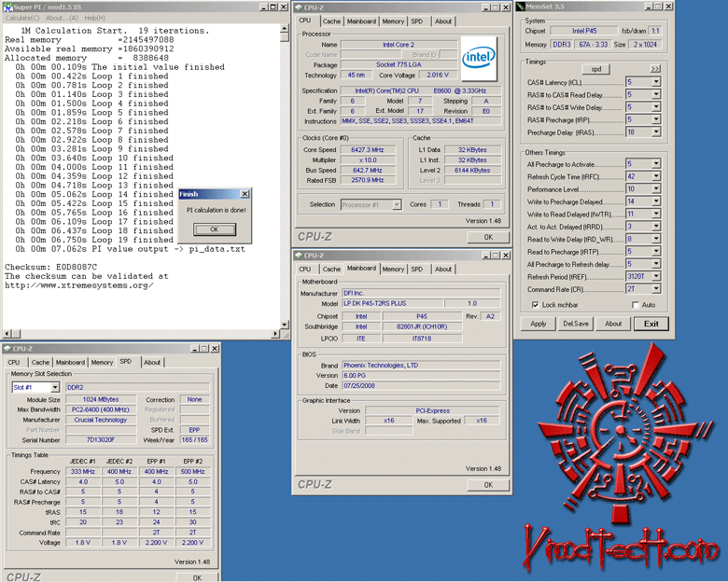Switch to CPU tab in Mainboard CPU-Z window
The image size is (728, 582).
(305, 270)
